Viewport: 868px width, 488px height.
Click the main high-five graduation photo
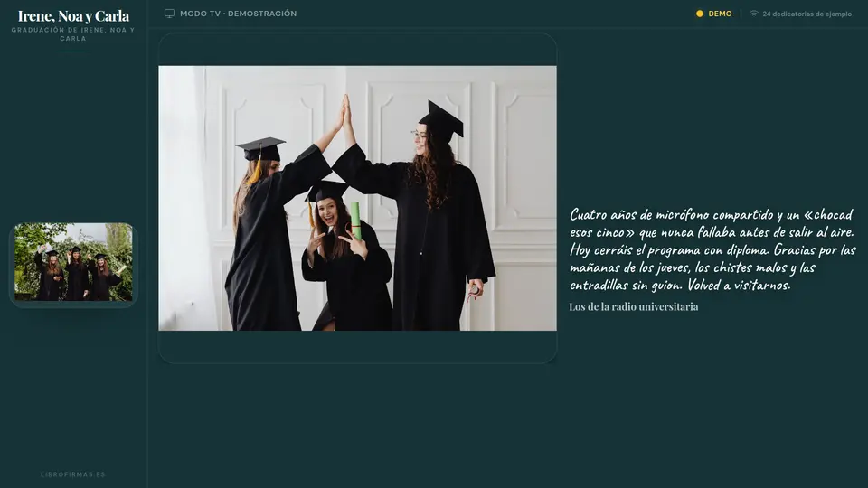coord(358,198)
